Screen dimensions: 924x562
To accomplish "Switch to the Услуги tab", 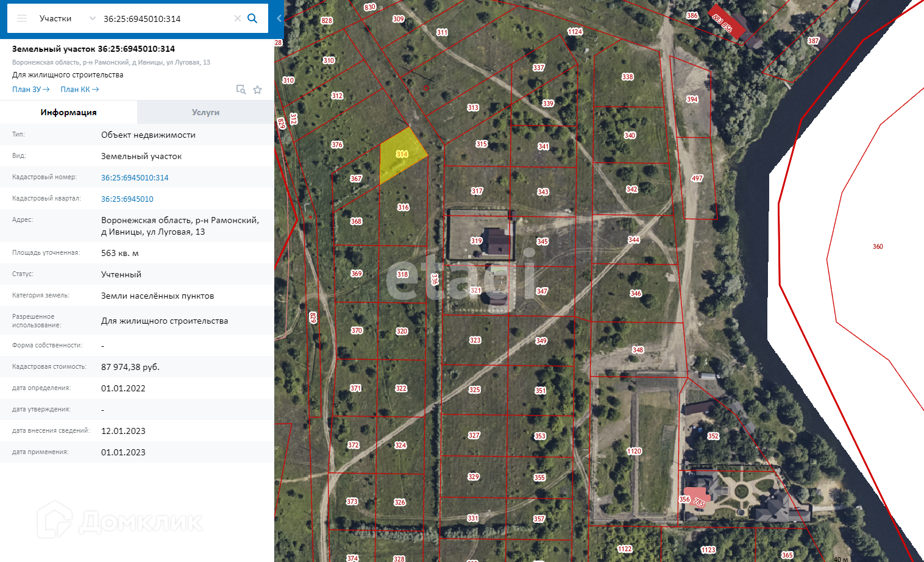I will [205, 112].
